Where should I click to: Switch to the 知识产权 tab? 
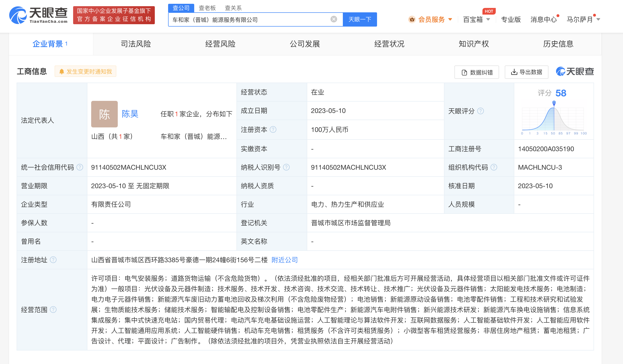pyautogui.click(x=474, y=44)
